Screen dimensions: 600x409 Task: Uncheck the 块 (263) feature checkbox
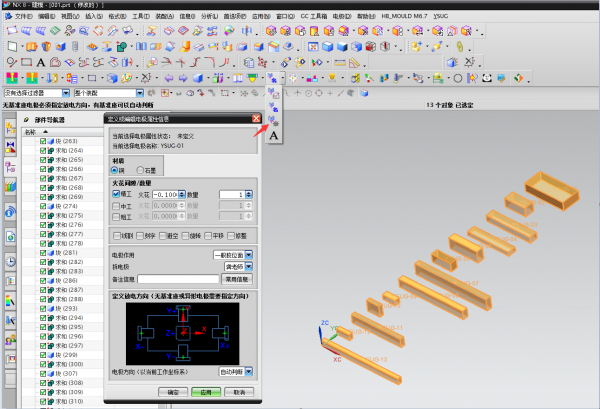[x=43, y=142]
